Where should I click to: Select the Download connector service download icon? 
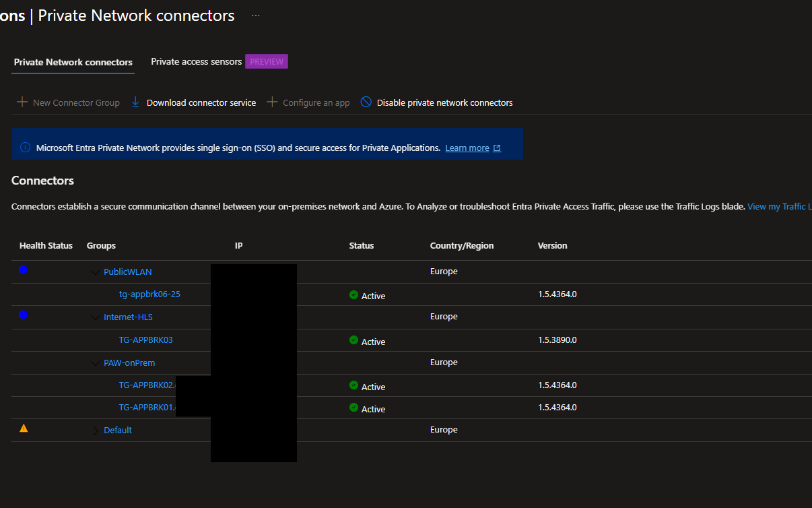(x=135, y=102)
